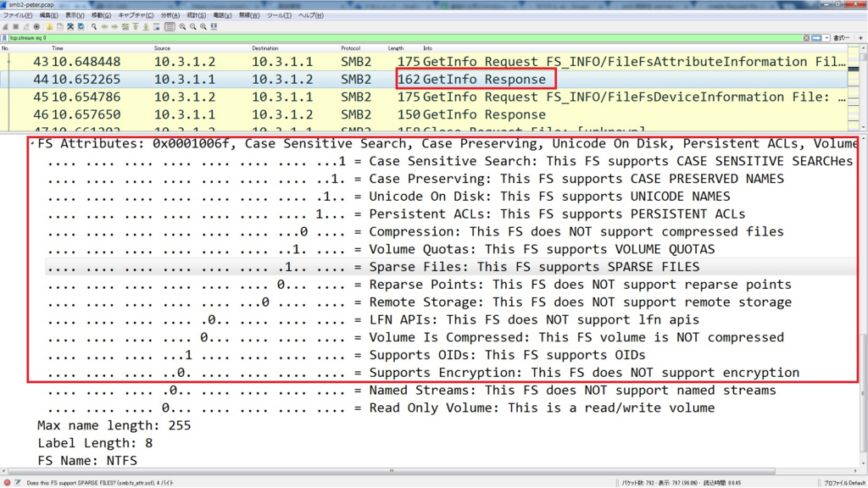Start a new packet capture

(x=6, y=26)
